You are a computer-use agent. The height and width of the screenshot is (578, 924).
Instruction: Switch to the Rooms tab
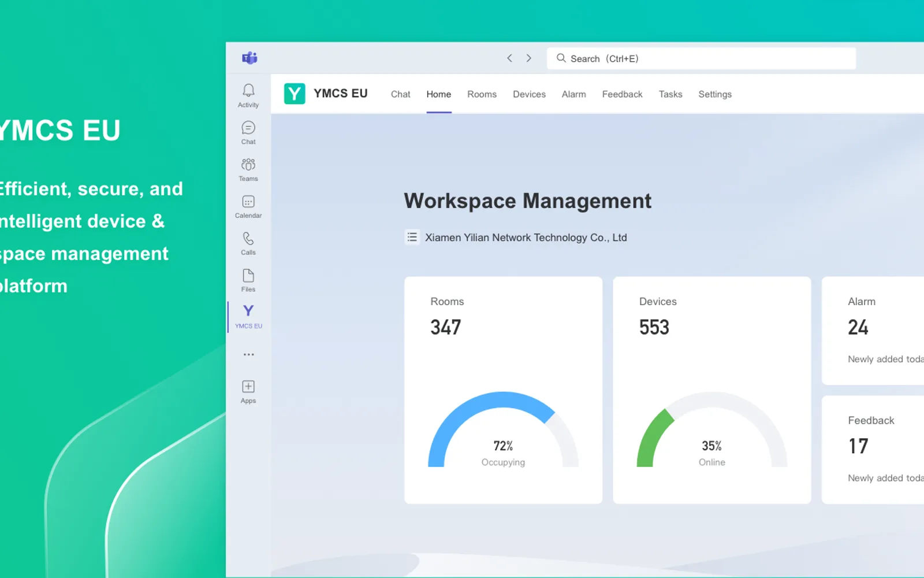pos(482,94)
